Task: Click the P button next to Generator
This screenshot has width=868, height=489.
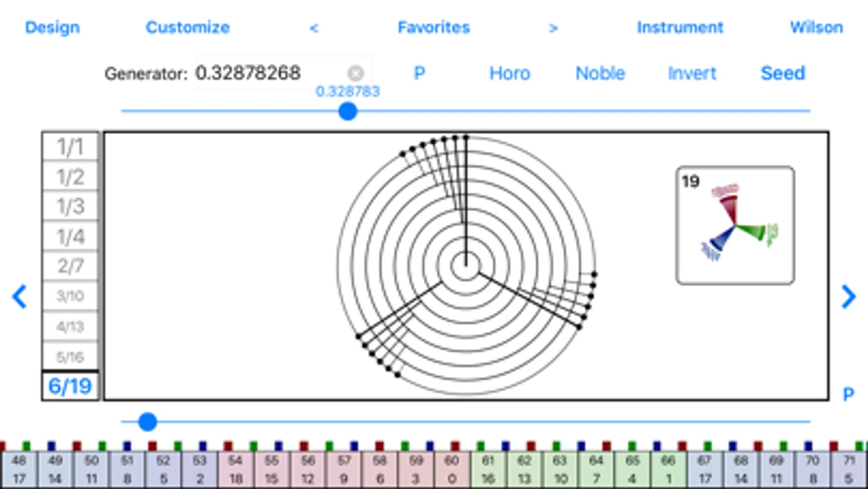Action: tap(419, 73)
